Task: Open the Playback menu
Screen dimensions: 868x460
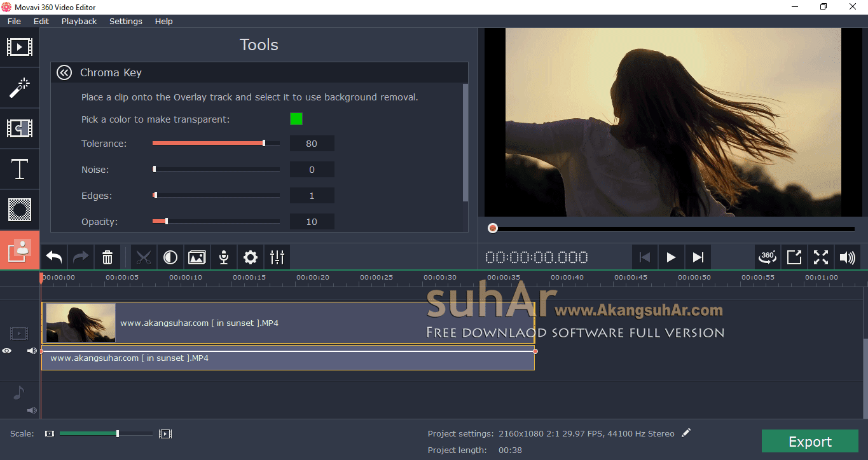Action: tap(79, 21)
